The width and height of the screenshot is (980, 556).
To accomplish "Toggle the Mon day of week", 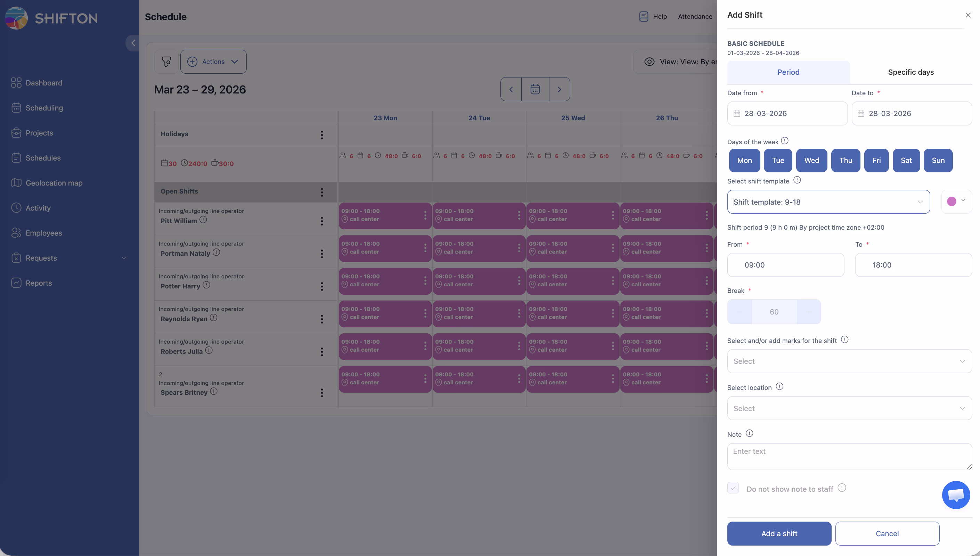I will point(744,161).
